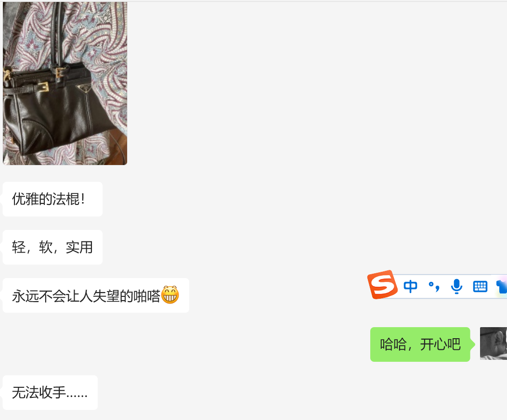Select the message bubble 无法收手……
The image size is (507, 420).
tap(50, 393)
